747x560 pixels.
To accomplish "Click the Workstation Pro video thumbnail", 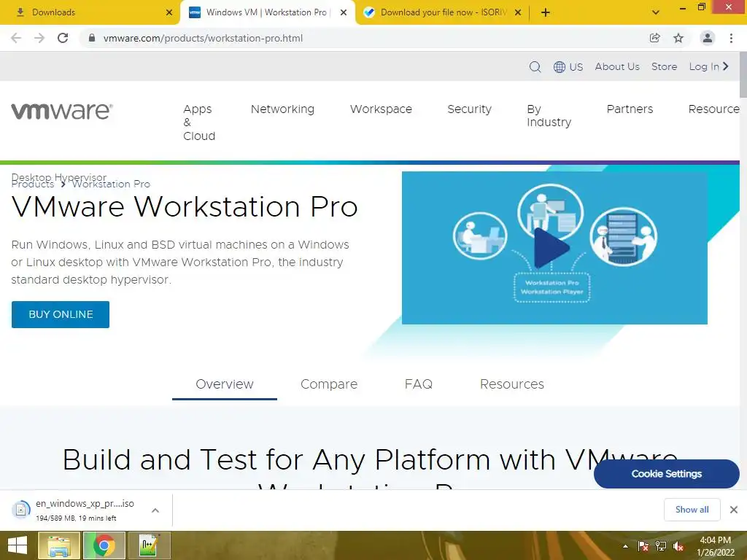I will point(554,248).
